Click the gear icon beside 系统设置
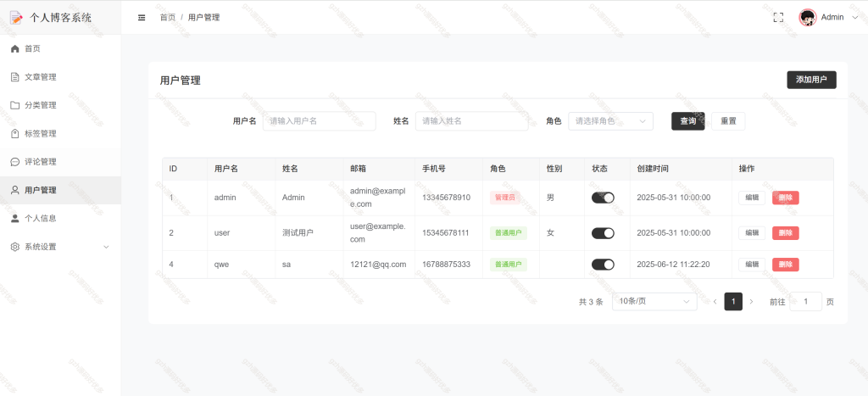 (15, 247)
